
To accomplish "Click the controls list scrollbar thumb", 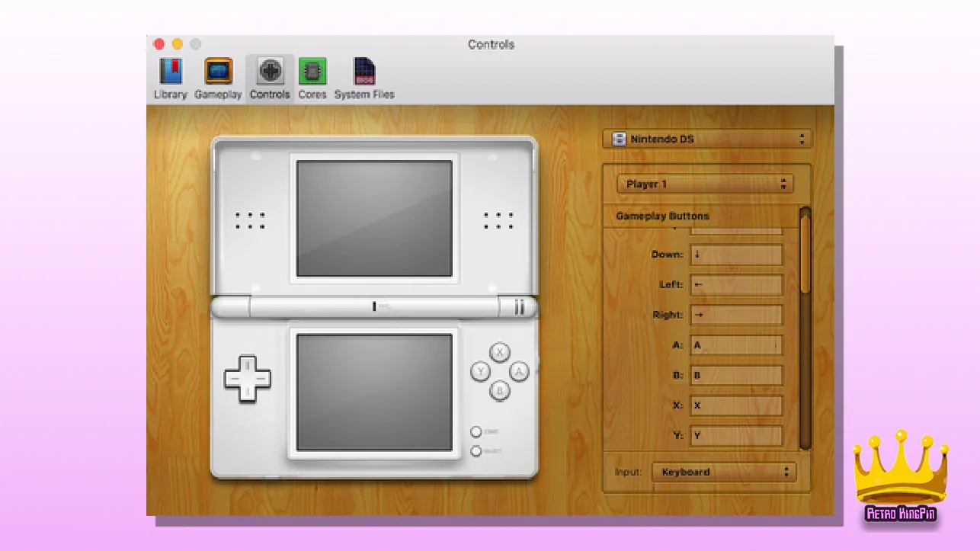I will pos(805,254).
